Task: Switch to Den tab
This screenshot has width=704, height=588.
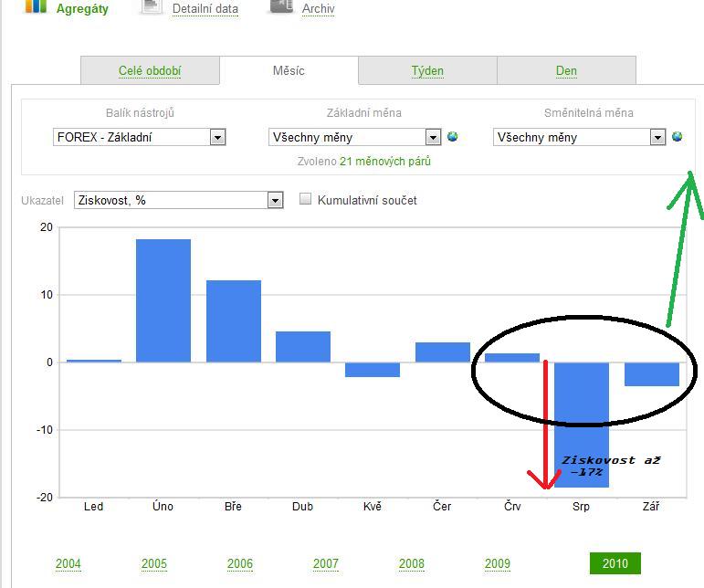Action: point(566,70)
